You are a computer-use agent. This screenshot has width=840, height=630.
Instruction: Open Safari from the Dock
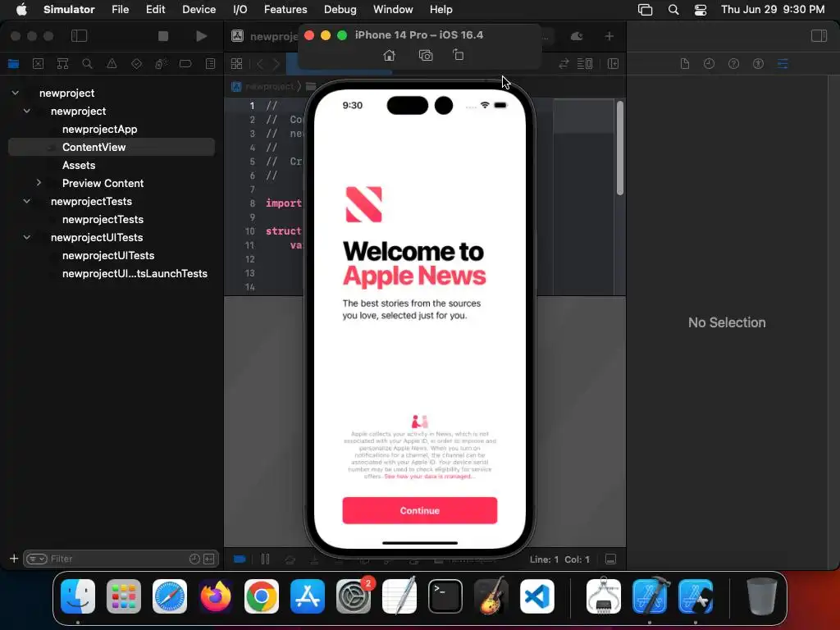click(x=170, y=596)
